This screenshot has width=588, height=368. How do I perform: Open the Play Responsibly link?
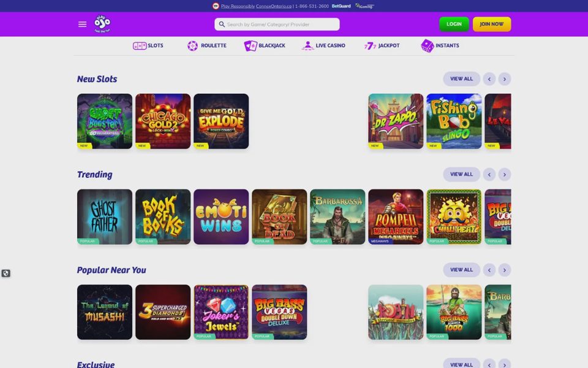pos(238,6)
